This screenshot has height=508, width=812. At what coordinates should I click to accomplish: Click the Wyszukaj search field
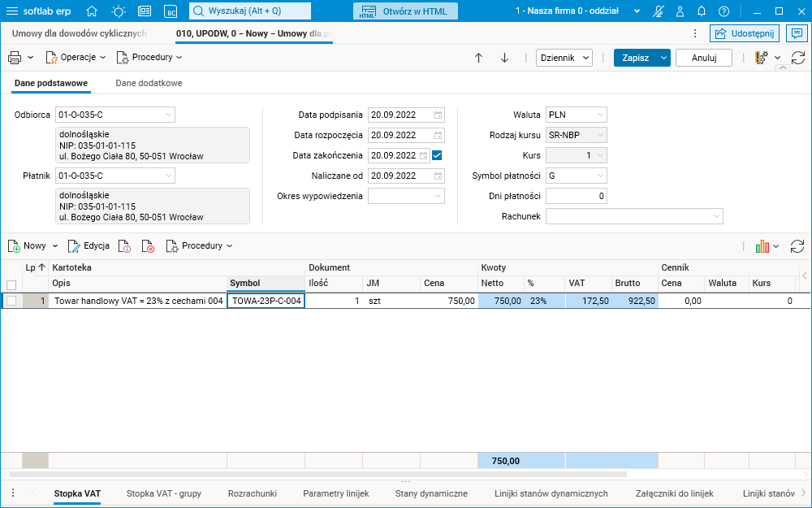(250, 11)
